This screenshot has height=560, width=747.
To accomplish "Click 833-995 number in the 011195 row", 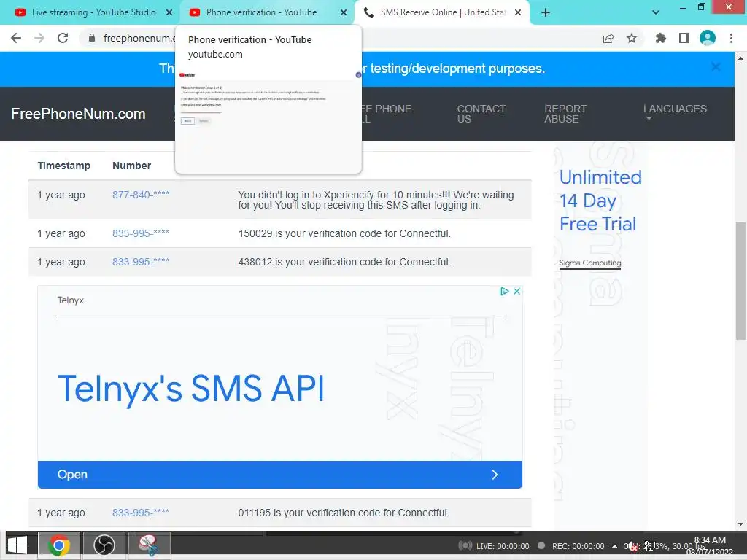I will tap(141, 513).
